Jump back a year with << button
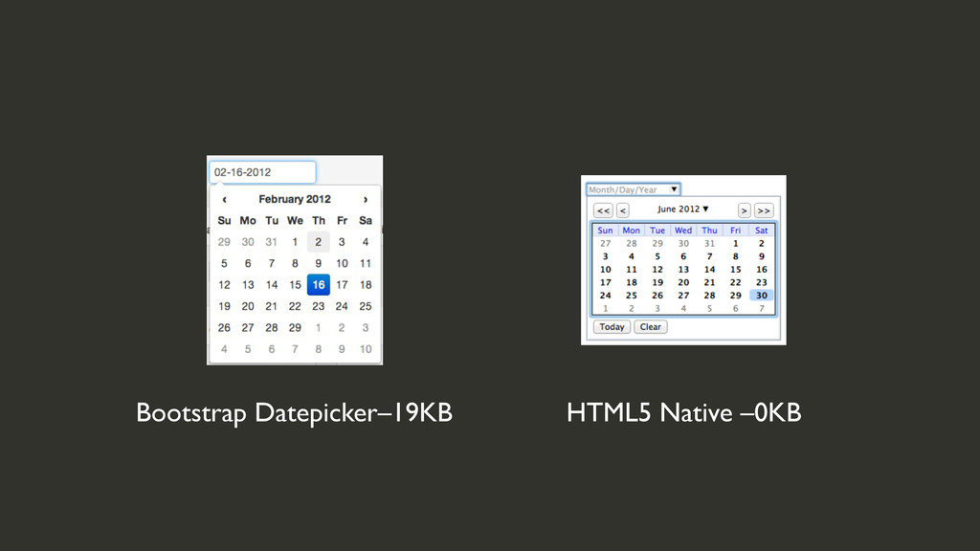The width and height of the screenshot is (980, 551). 603,210
